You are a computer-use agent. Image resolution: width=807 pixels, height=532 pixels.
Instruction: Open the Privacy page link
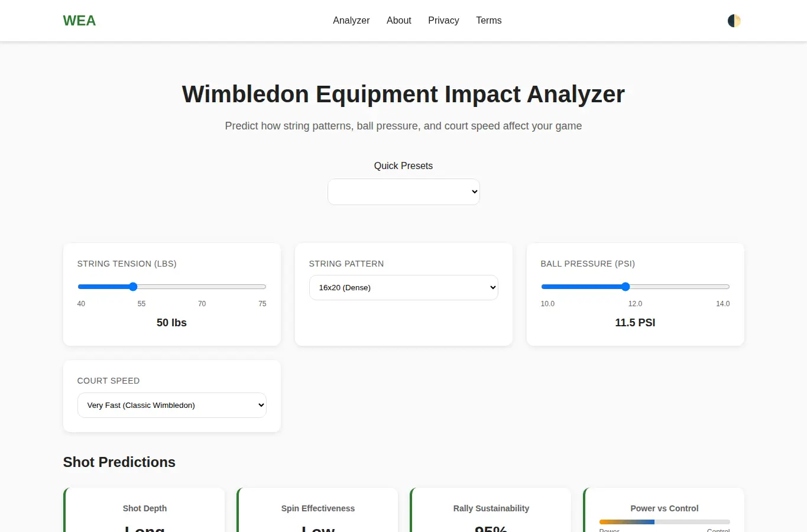pyautogui.click(x=443, y=20)
